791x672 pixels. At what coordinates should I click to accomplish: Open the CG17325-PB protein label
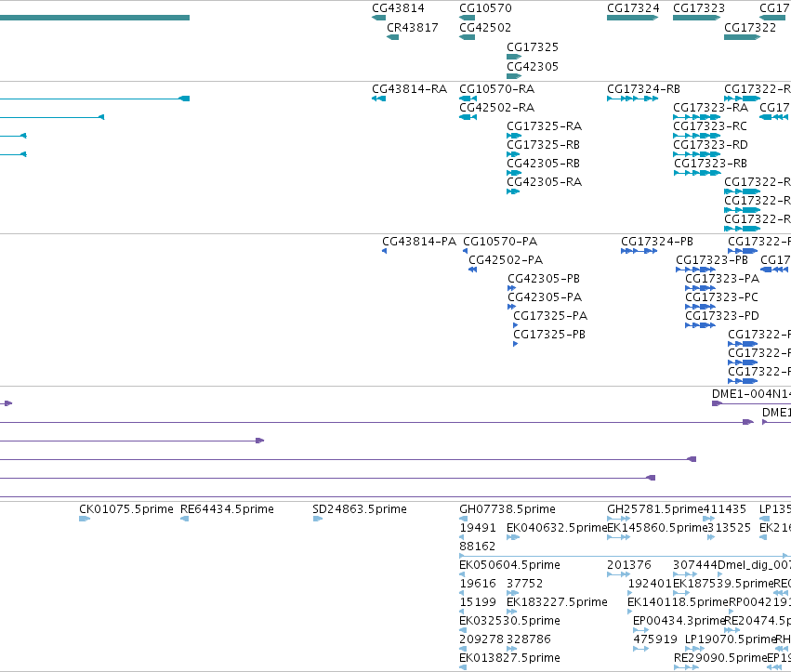pyautogui.click(x=549, y=335)
